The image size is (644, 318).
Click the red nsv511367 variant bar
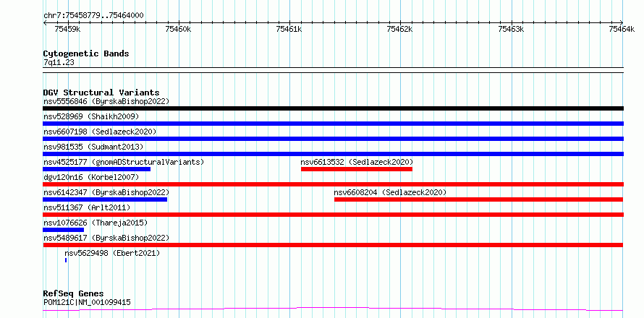(x=333, y=215)
